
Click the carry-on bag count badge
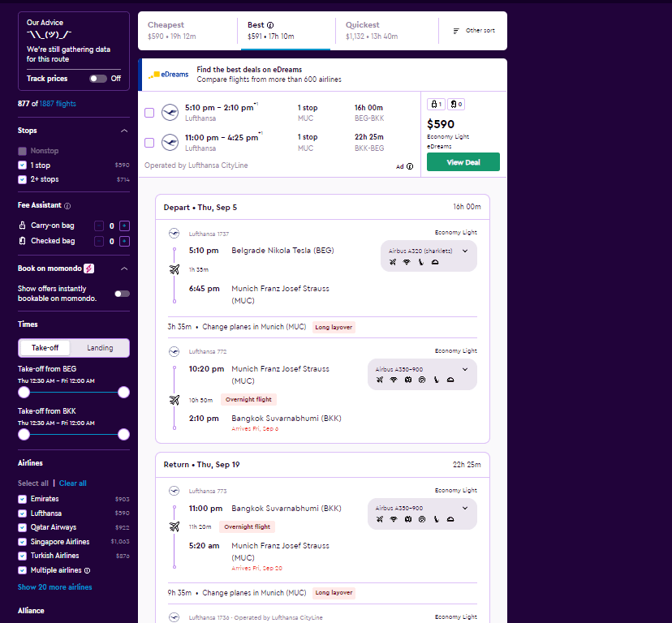pos(436,104)
